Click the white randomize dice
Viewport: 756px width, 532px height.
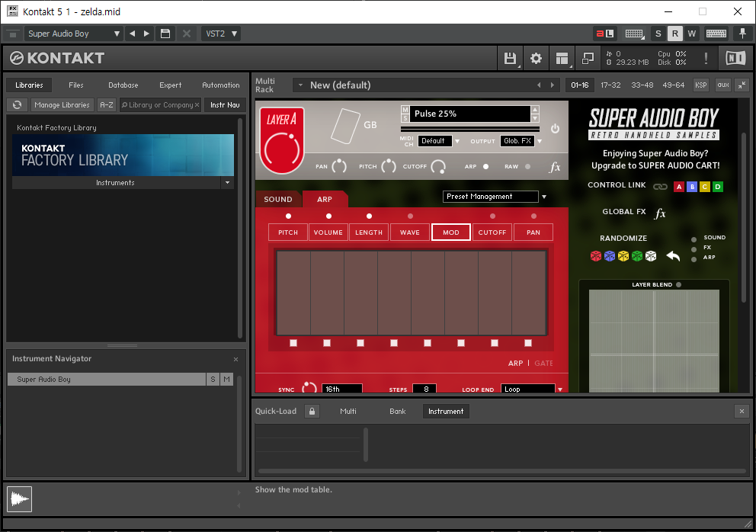(x=651, y=255)
